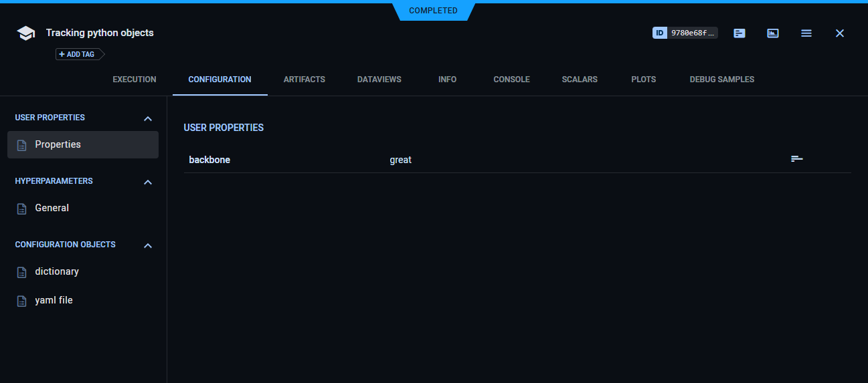Click the document icon beside yaml file
This screenshot has height=383, width=868.
coord(22,301)
